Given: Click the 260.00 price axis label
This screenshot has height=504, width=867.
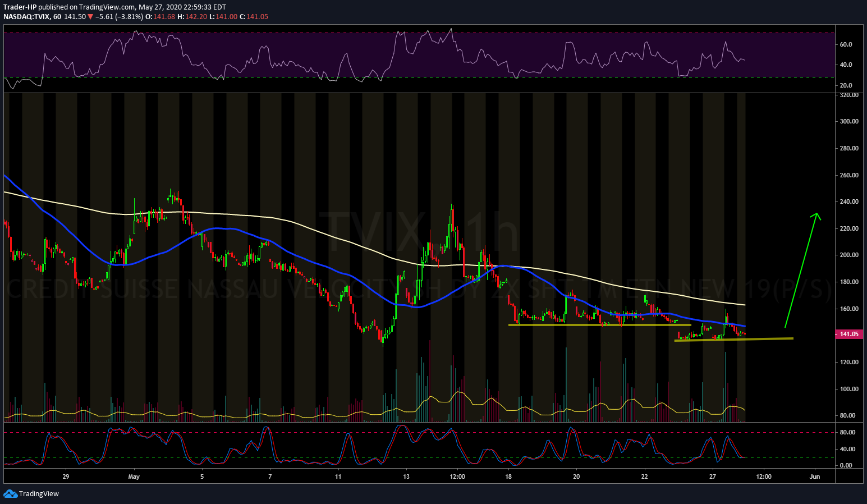Looking at the screenshot, I should coord(849,175).
